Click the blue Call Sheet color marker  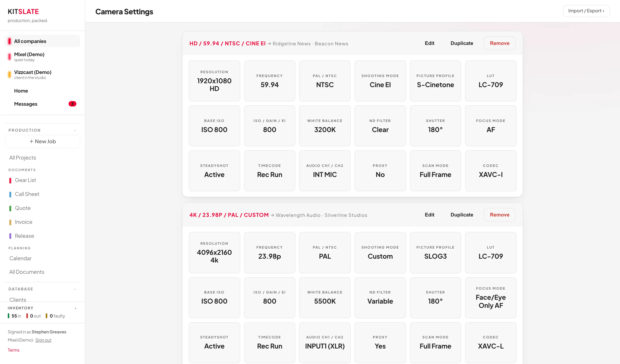coord(10,195)
